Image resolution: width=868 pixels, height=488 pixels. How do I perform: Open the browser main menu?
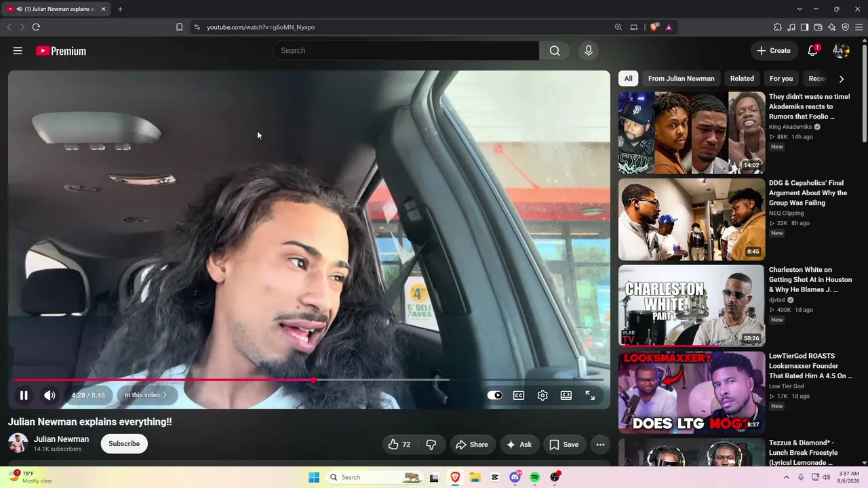[x=859, y=27]
